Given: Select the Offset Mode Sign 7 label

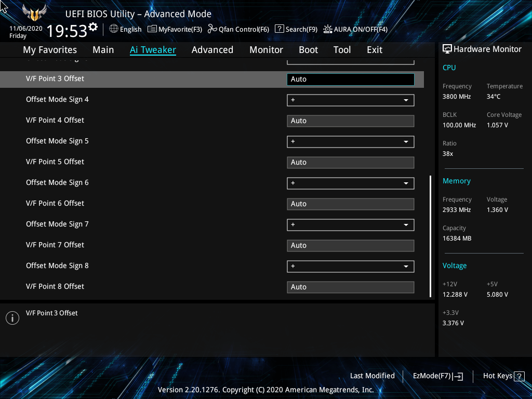Looking at the screenshot, I should [x=57, y=224].
